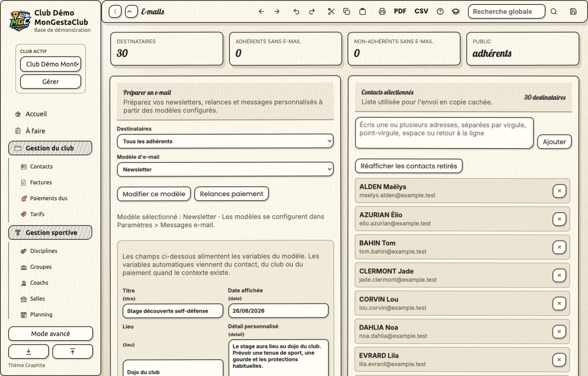
Task: Open the Destinataires dropdown
Action: (x=225, y=141)
